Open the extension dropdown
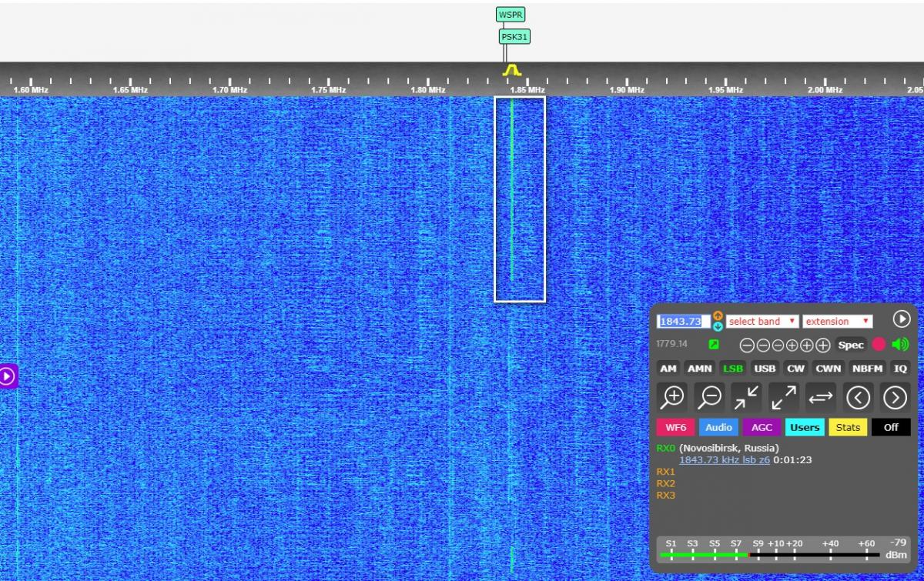Image resolution: width=924 pixels, height=581 pixels. point(837,322)
